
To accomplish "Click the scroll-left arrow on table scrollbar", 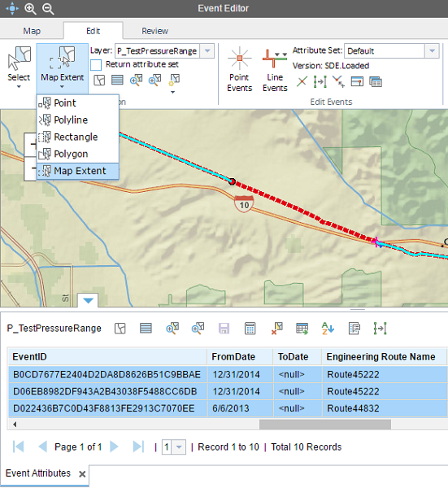I will click(x=15, y=425).
